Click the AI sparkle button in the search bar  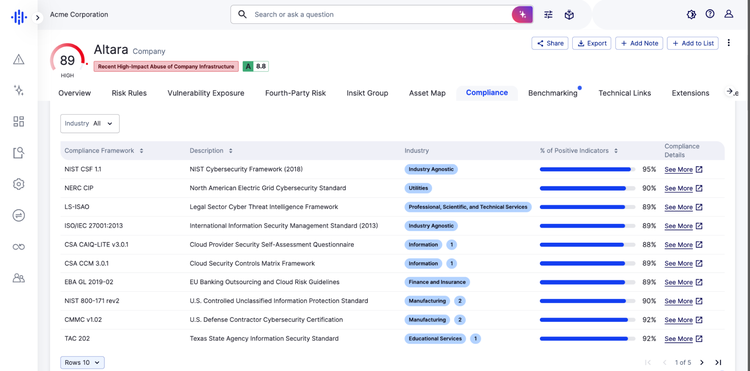(x=522, y=15)
